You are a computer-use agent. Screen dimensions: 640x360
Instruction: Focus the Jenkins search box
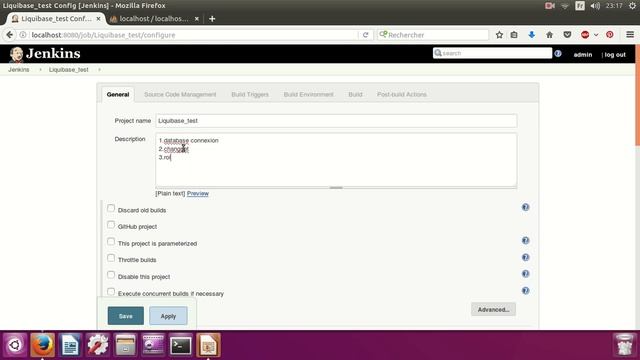coord(492,53)
